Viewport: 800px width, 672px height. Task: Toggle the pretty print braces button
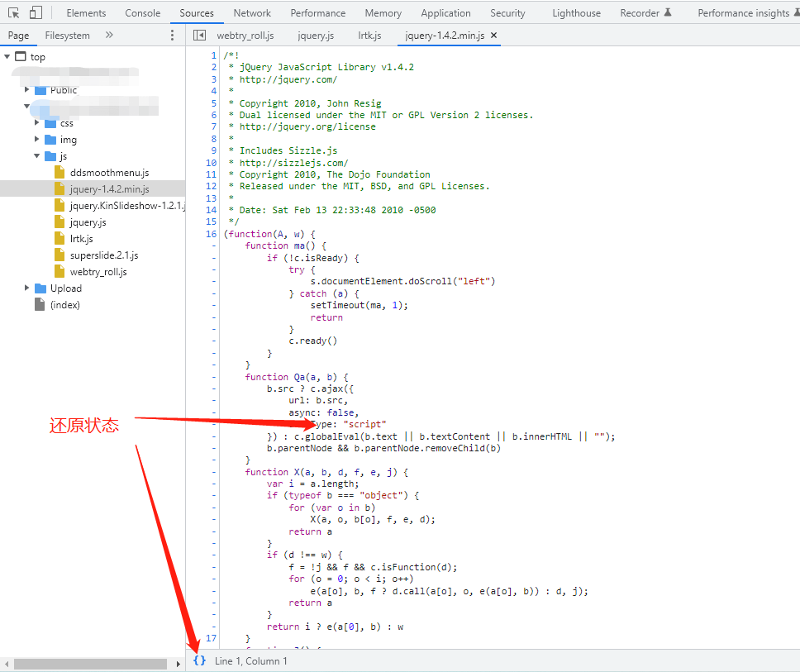click(199, 660)
